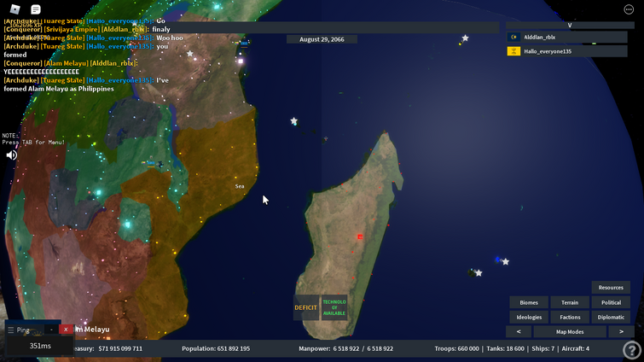Toggle the Roblox chat window icon
Image resolution: width=644 pixels, height=362 pixels.
(x=36, y=9)
